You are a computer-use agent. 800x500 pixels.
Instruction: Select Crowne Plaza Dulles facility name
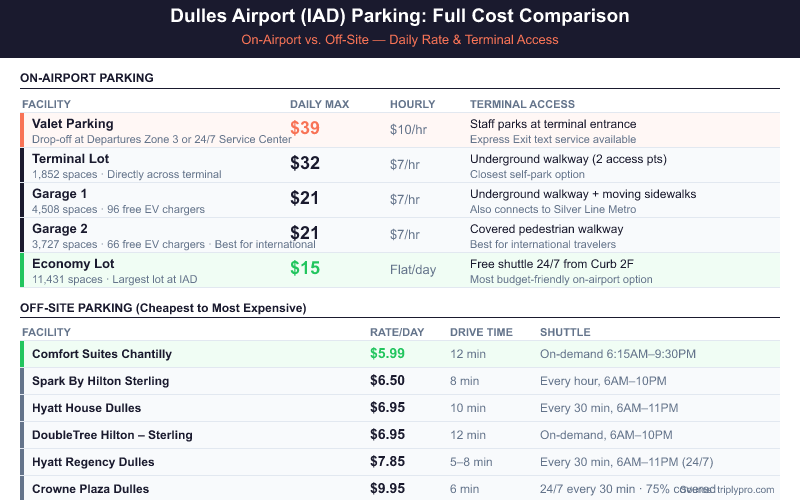(90, 489)
